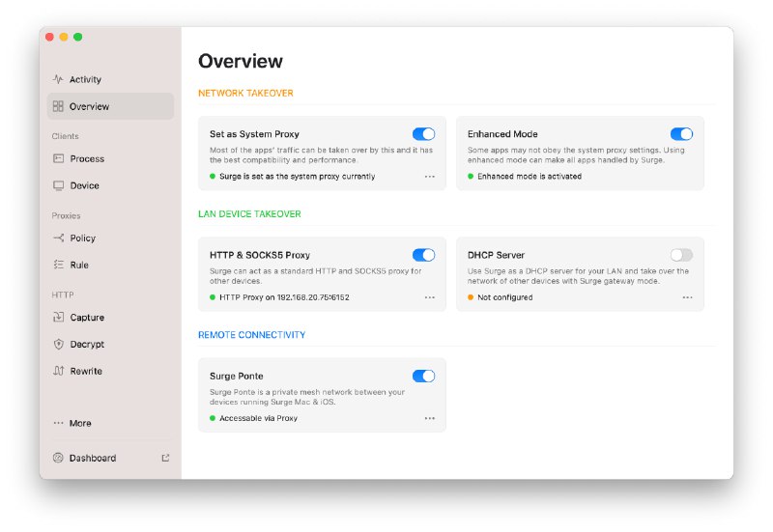The image size is (773, 532).
Task: Toggle the Surge Ponte switch
Action: [x=423, y=376]
